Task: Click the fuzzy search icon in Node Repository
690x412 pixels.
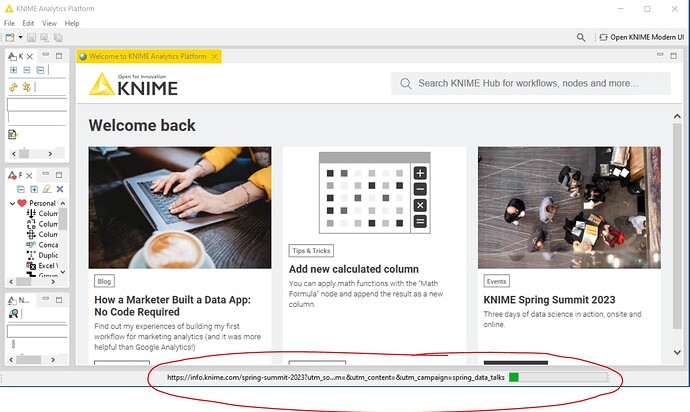Action: click(x=14, y=313)
